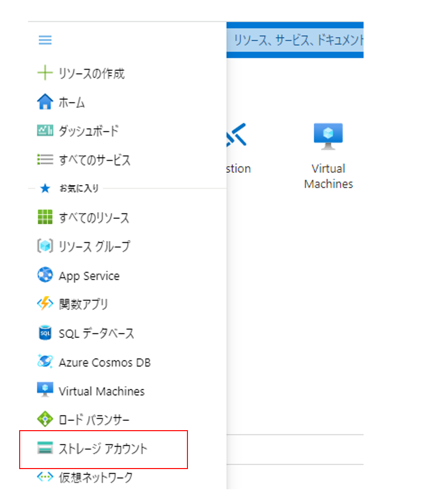The height and width of the screenshot is (504, 430).
Task: Click the 関数アプリ lightning bolt icon
Action: pyautogui.click(x=45, y=305)
